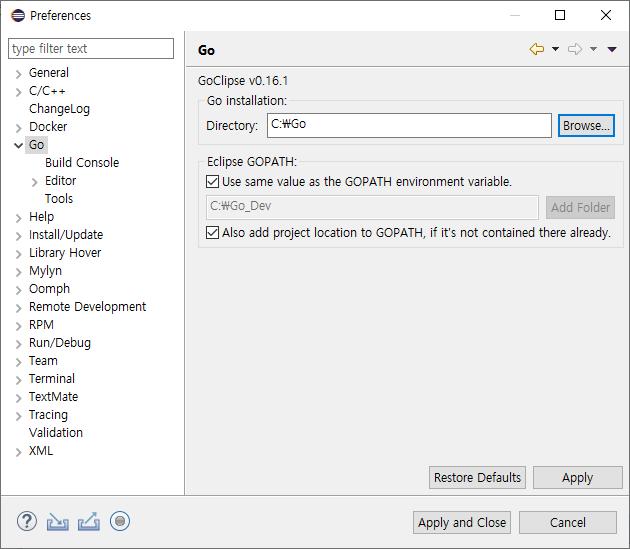630x549 pixels.
Task: Click the Add Folder button
Action: 580,207
